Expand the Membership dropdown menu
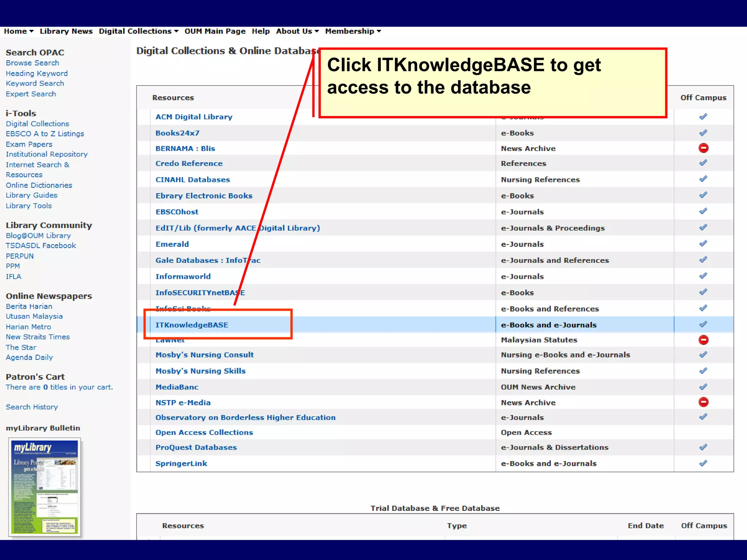747x560 pixels. click(353, 31)
